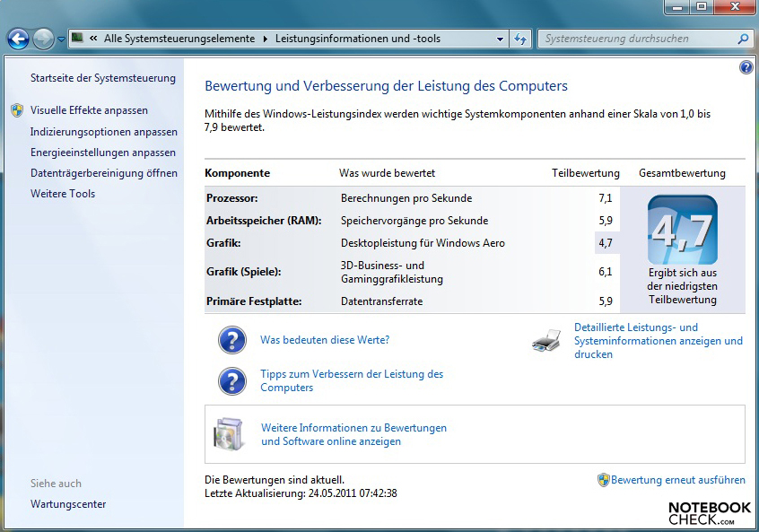The height and width of the screenshot is (532, 759).
Task: Expand the address bar history dropdown
Action: [x=500, y=39]
